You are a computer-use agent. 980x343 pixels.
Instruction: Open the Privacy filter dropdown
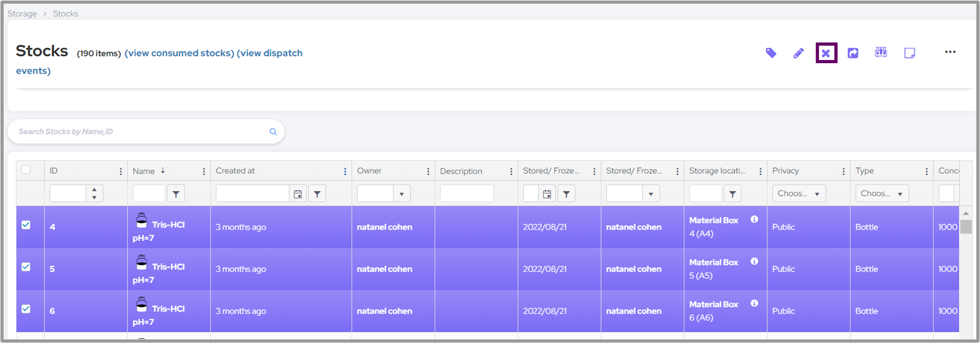pos(798,194)
